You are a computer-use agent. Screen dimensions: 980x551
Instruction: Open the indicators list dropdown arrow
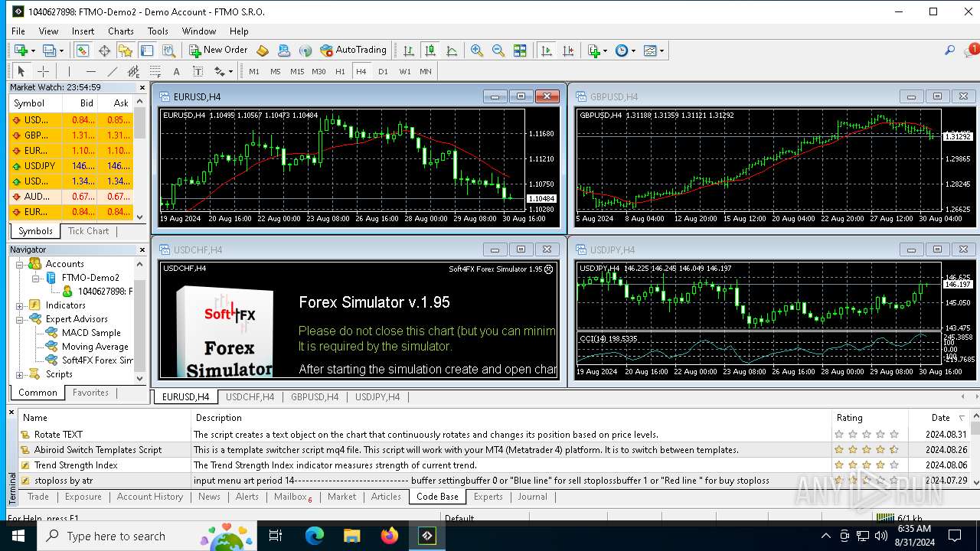605,51
